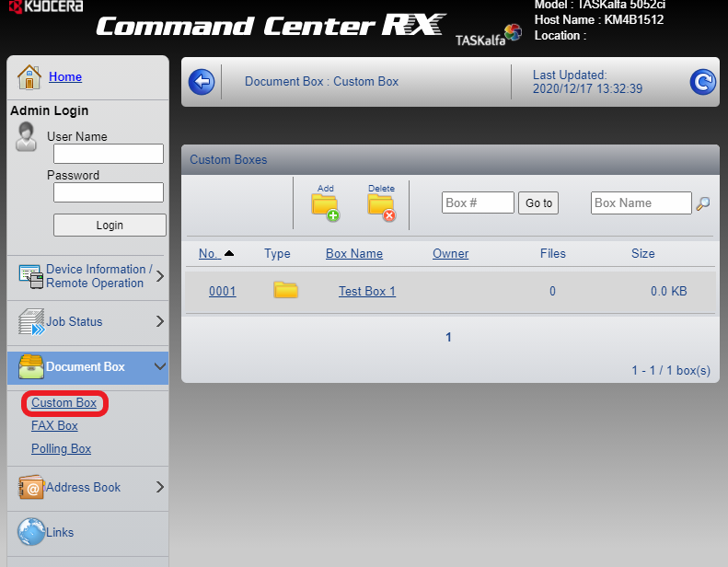The image size is (728, 567).
Task: Click the Host Name KM4B1512 text
Action: tap(599, 20)
